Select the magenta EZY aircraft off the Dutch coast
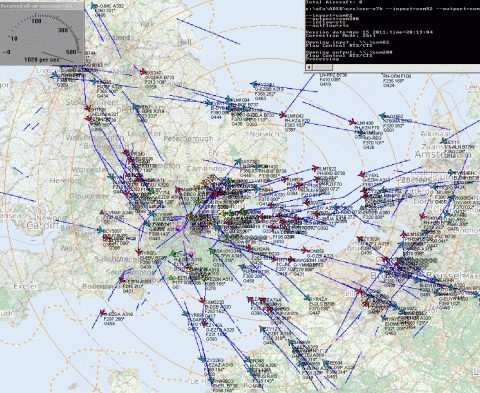 pos(361,174)
